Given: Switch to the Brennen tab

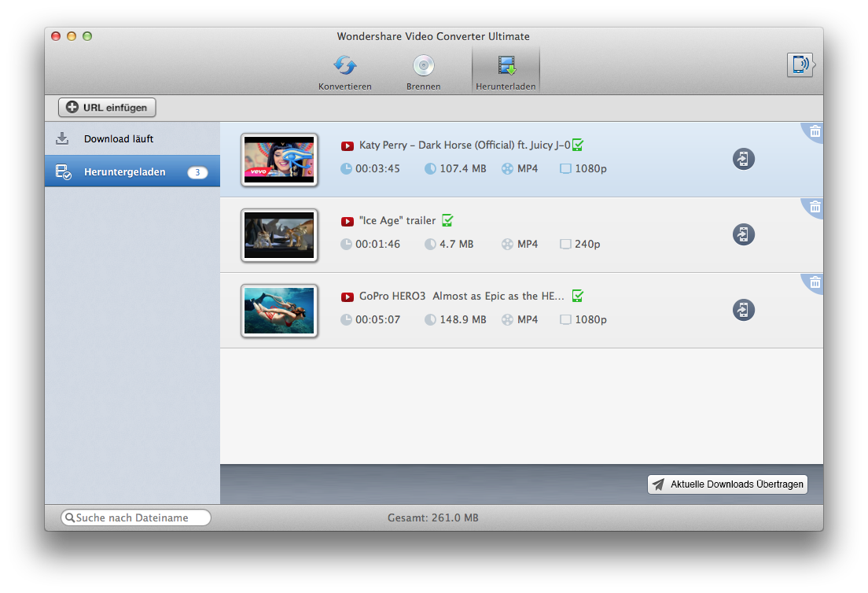Looking at the screenshot, I should (x=424, y=72).
